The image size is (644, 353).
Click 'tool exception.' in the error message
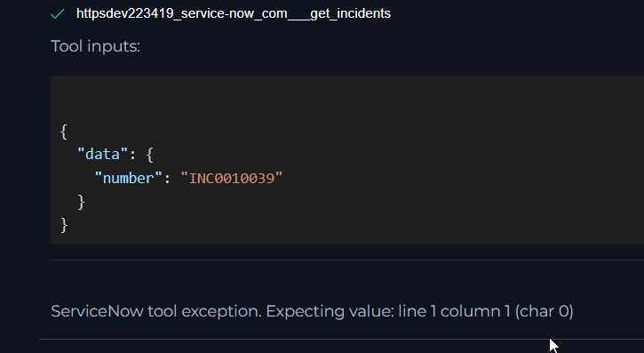tap(204, 311)
